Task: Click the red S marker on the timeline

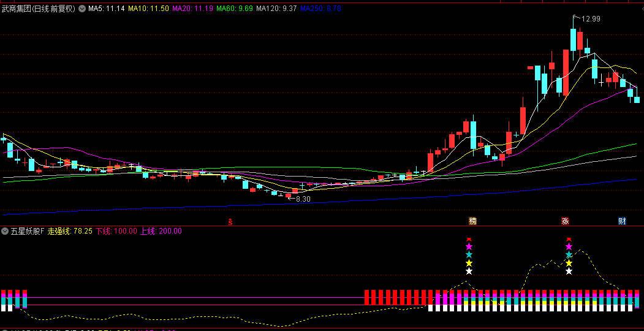Action: (230, 222)
